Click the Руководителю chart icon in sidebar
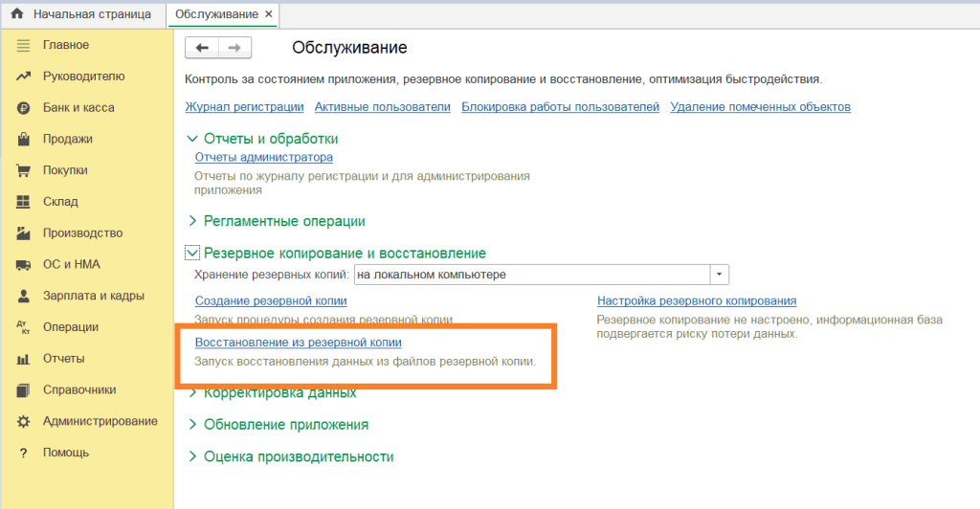This screenshot has height=509, width=980. pyautogui.click(x=24, y=77)
